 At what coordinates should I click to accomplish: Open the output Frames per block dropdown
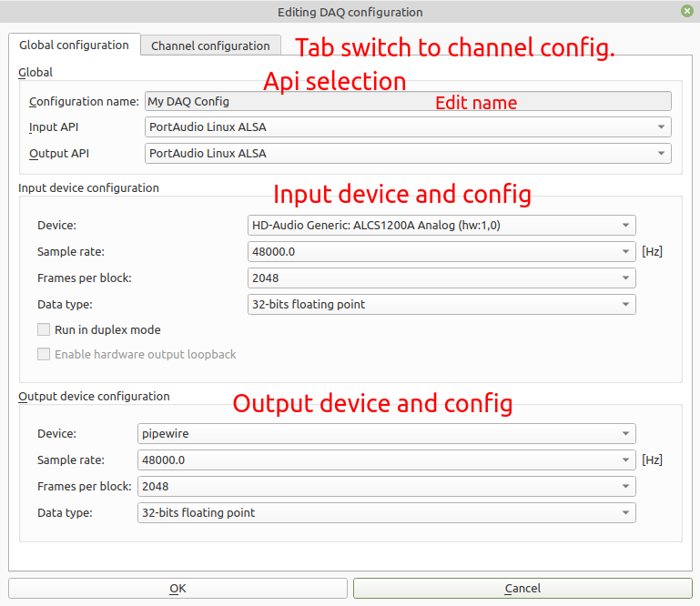pyautogui.click(x=387, y=487)
